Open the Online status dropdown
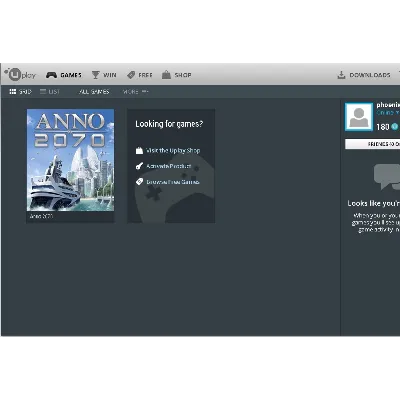The image size is (400, 400). 388,113
